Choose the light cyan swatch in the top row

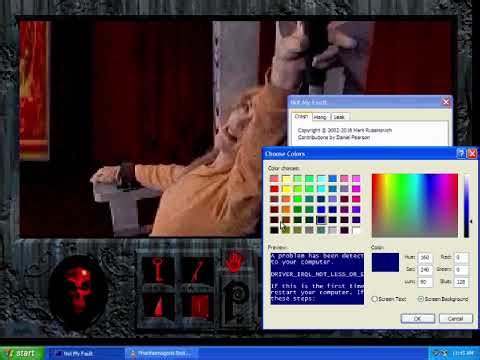click(321, 179)
